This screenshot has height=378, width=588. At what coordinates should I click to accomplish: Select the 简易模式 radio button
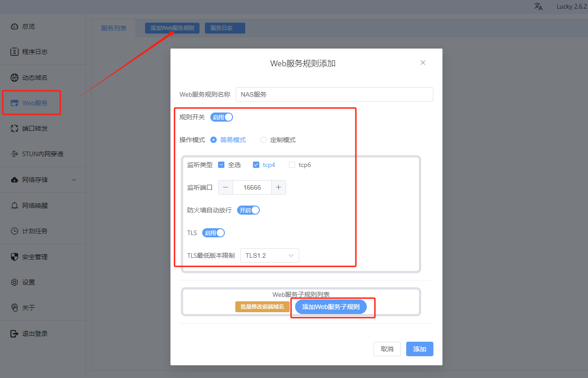(x=214, y=140)
